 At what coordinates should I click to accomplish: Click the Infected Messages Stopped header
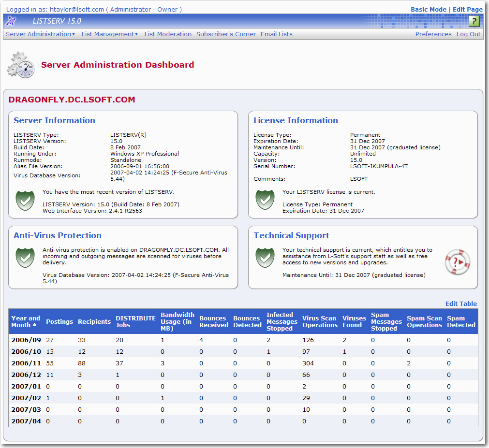(282, 321)
